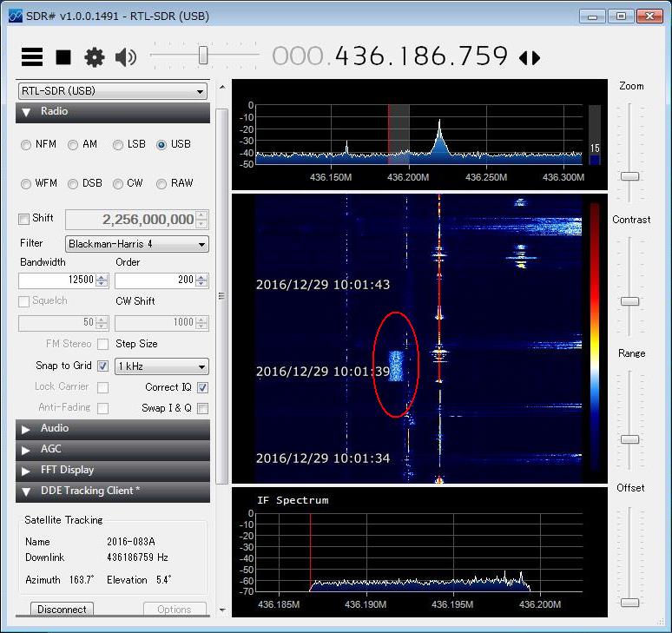Screen dimensions: 672x633
Task: Select RAW demodulation mode
Action: pos(161,184)
